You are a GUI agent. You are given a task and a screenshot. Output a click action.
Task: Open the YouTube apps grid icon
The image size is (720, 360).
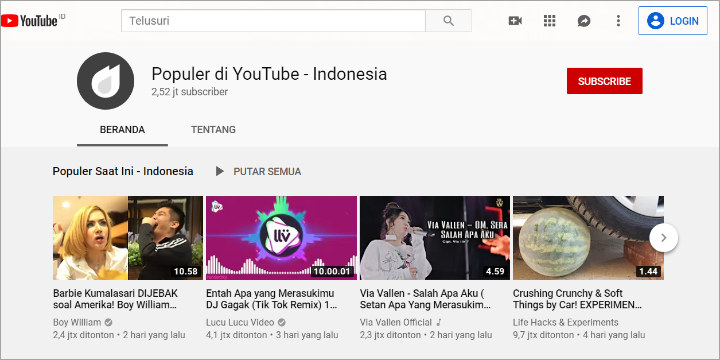coord(550,21)
